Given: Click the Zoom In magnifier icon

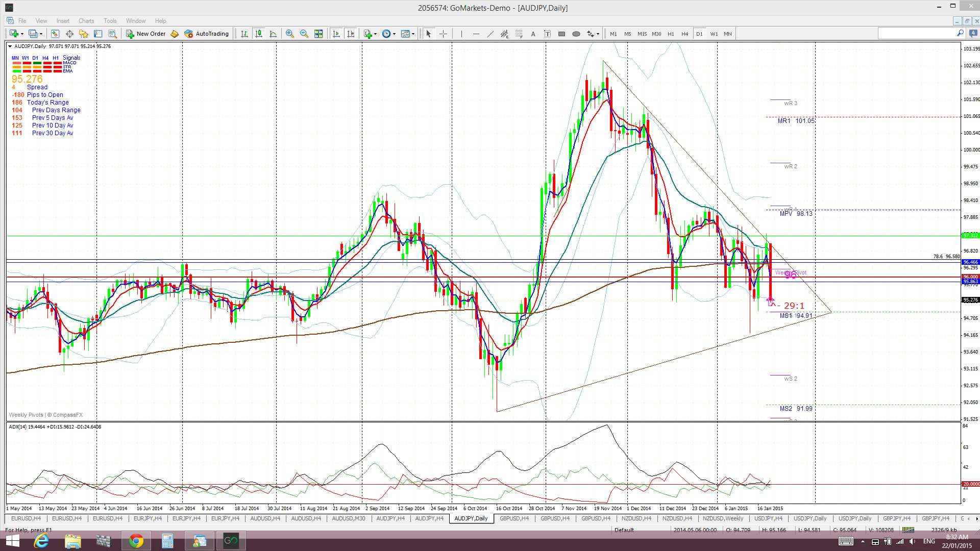Looking at the screenshot, I should coord(289,34).
